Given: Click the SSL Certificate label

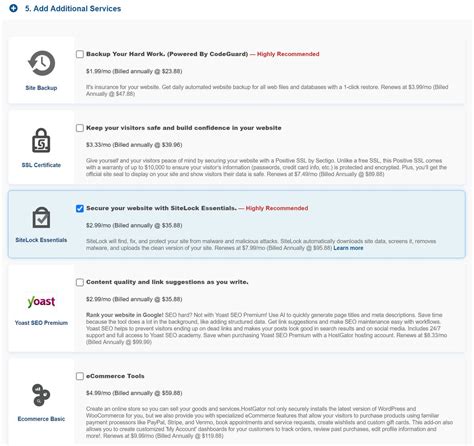Looking at the screenshot, I should click(41, 165).
